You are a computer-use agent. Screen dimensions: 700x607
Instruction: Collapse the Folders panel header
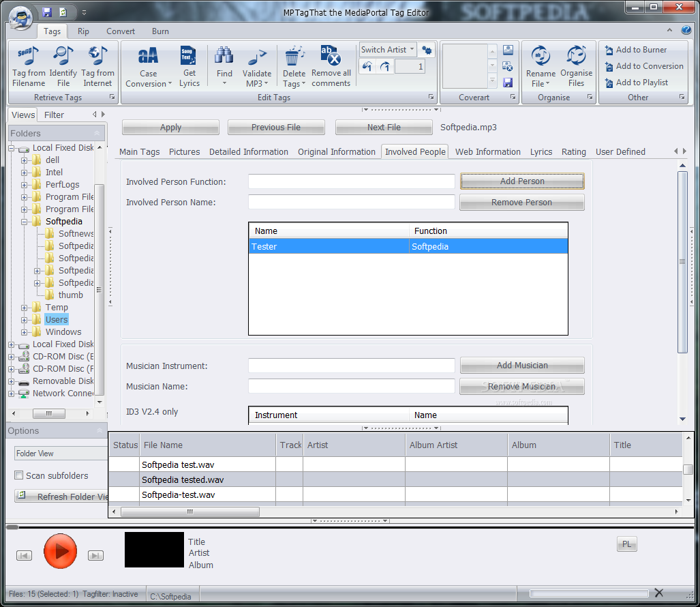tap(97, 133)
